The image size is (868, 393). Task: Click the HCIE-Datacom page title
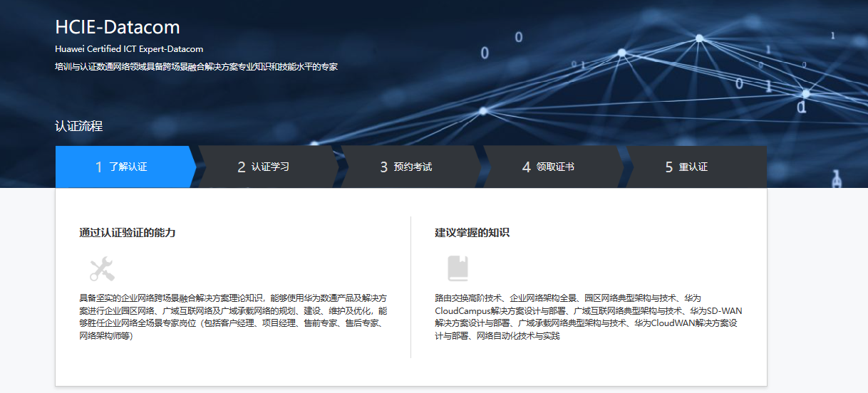coord(118,28)
